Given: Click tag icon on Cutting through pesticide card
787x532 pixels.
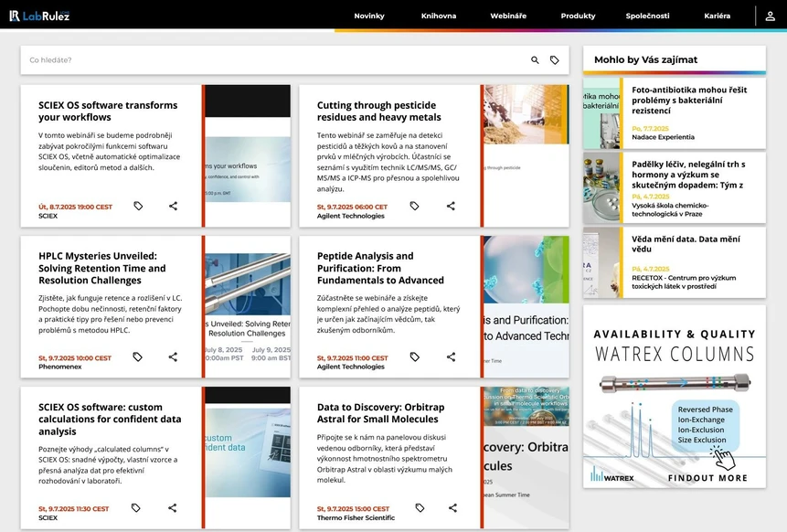Looking at the screenshot, I should [414, 207].
